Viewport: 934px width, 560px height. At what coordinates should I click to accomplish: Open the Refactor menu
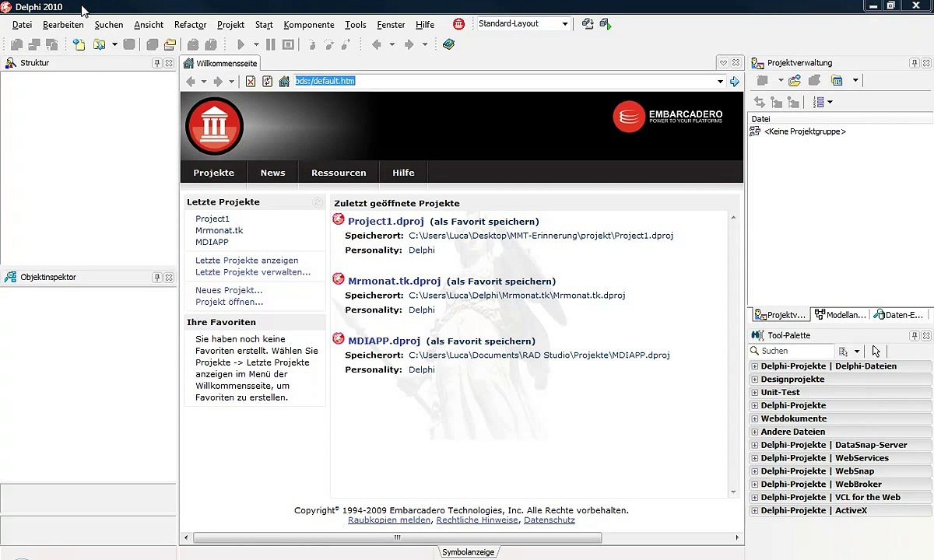click(191, 25)
